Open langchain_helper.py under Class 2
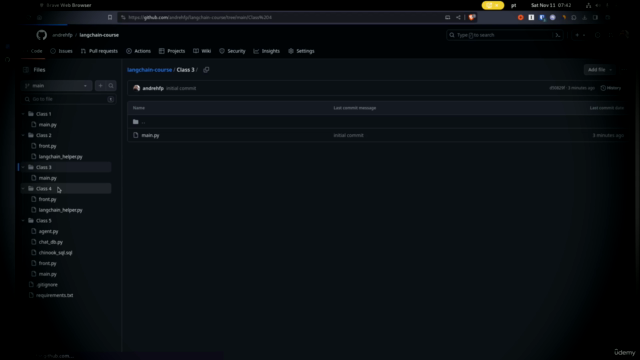This screenshot has height=360, width=640. tap(60, 156)
